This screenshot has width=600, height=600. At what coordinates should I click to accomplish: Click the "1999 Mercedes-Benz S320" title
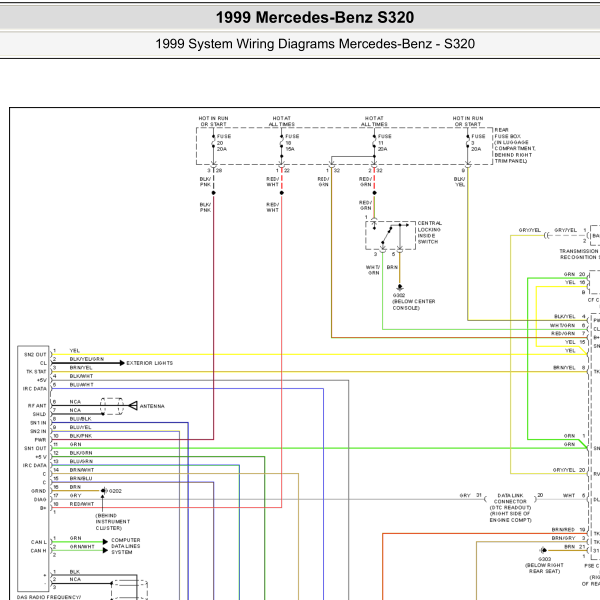pos(315,18)
